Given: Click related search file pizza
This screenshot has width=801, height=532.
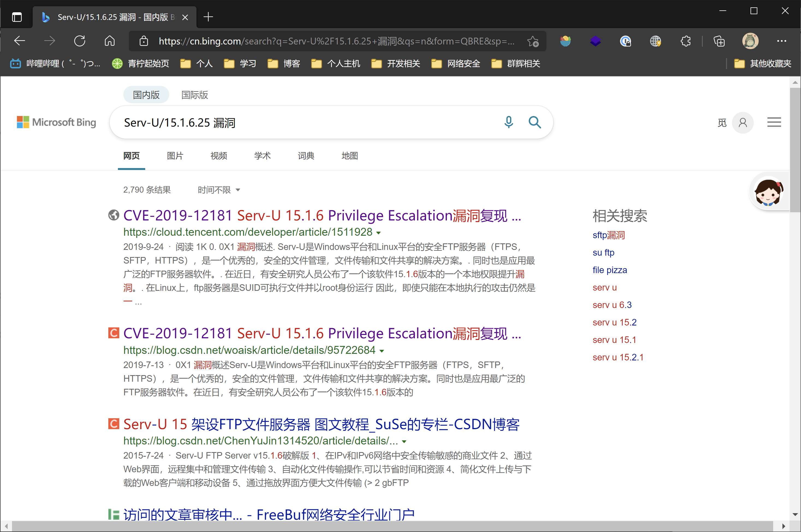Looking at the screenshot, I should pos(610,270).
